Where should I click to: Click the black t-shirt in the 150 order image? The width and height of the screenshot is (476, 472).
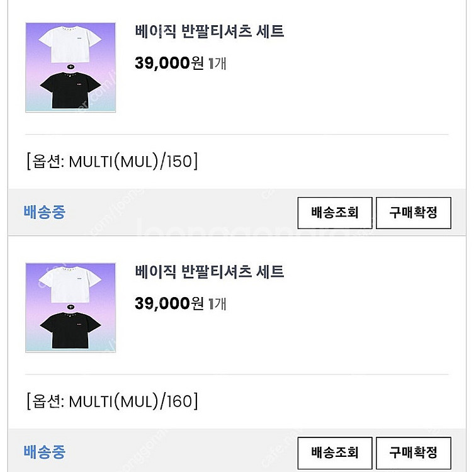70,90
